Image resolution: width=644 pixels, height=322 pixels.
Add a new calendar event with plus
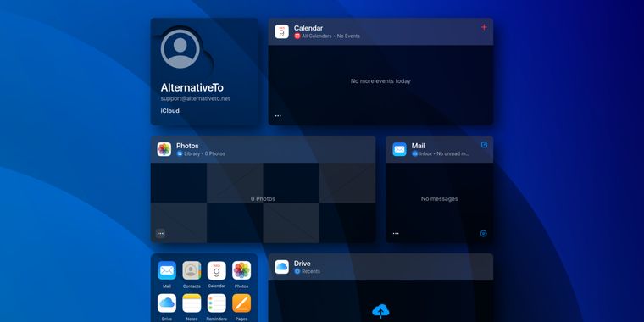(x=484, y=27)
